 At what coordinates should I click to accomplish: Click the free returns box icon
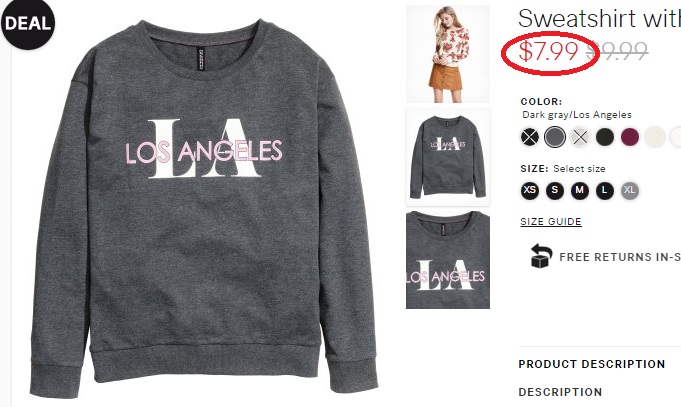click(541, 255)
